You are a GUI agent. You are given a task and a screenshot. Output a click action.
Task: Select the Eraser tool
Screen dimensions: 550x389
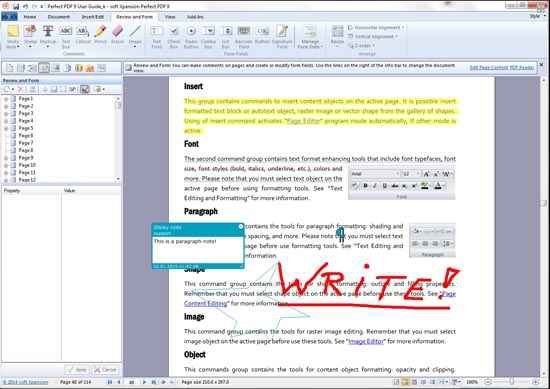click(118, 34)
